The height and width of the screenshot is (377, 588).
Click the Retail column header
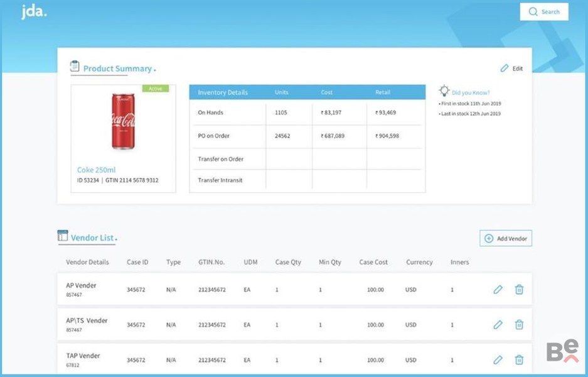[383, 92]
